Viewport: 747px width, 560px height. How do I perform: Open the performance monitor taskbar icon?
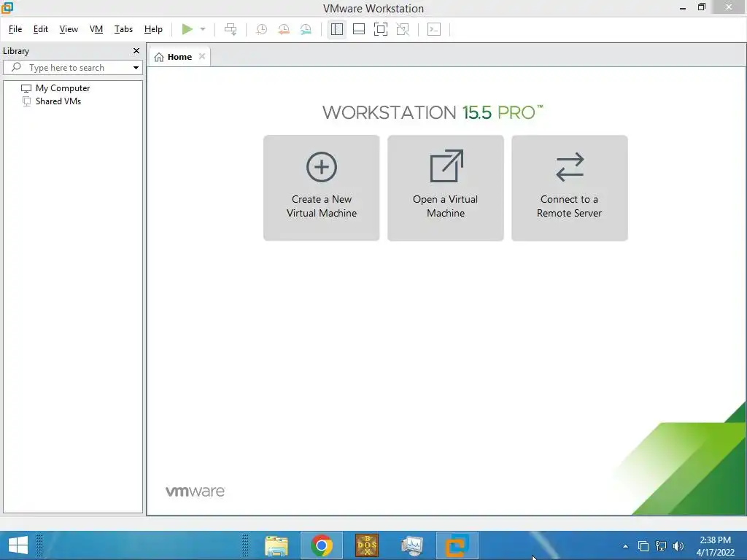[411, 545]
